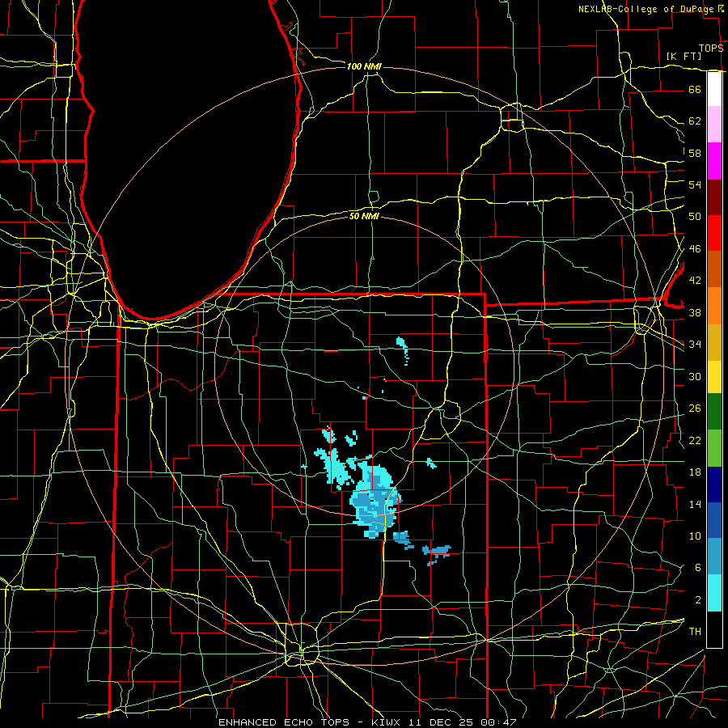This screenshot has width=728, height=728.
Task: Click the "[K FT]" units label
Action: point(684,56)
